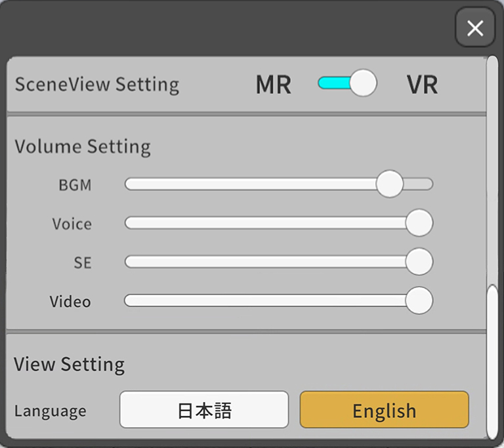Click the Video volume slider handle
The height and width of the screenshot is (448, 504).
tap(419, 301)
